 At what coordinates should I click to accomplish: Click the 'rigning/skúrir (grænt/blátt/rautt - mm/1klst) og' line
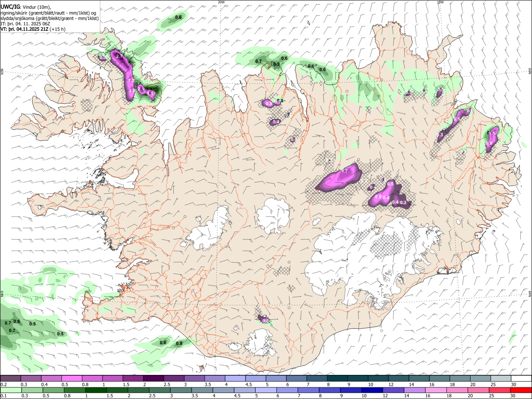point(48,12)
